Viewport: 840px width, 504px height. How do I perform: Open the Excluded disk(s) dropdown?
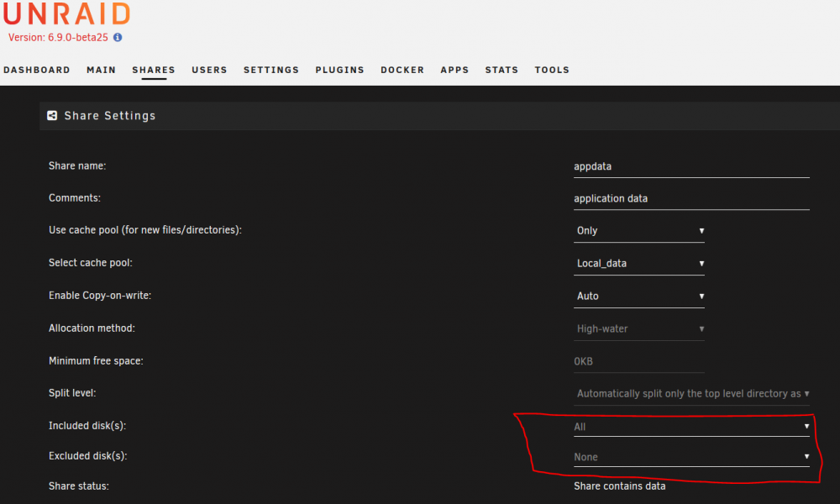pyautogui.click(x=691, y=457)
